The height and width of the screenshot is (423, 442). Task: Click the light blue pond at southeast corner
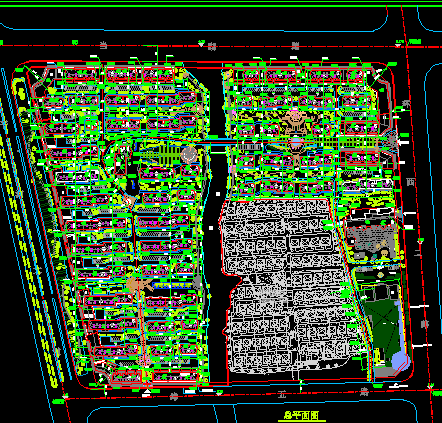tap(400, 361)
